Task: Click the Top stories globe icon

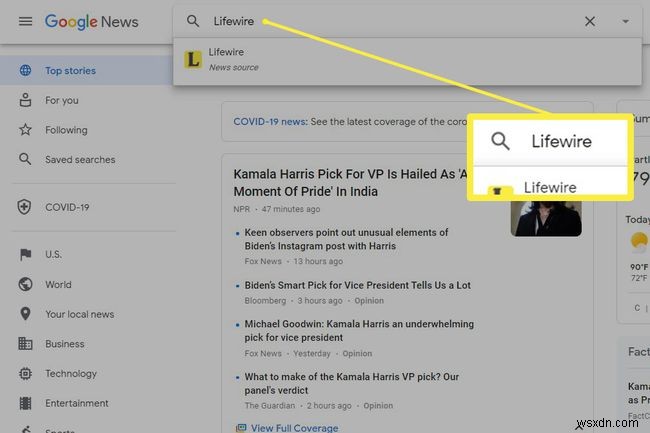Action: coord(25,70)
